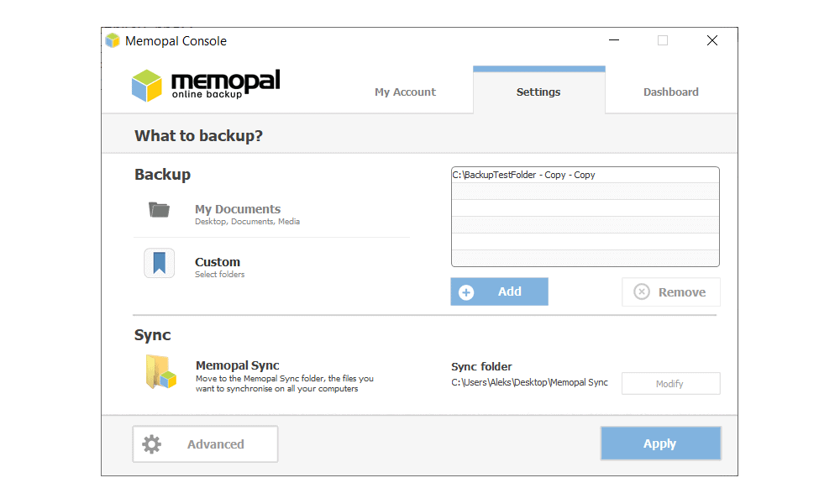Viewport: 840px width, 504px height.
Task: Click the sync folder path text
Action: [x=529, y=382]
